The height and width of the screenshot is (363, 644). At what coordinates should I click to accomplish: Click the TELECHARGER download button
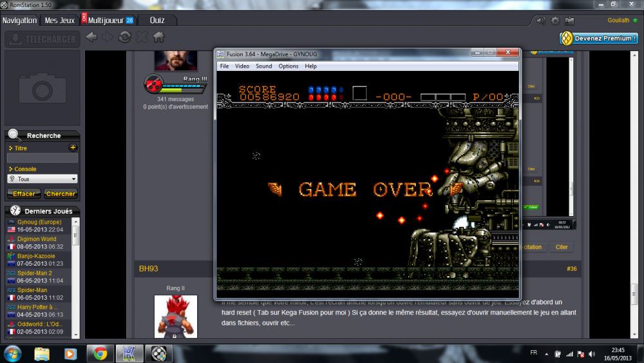43,39
